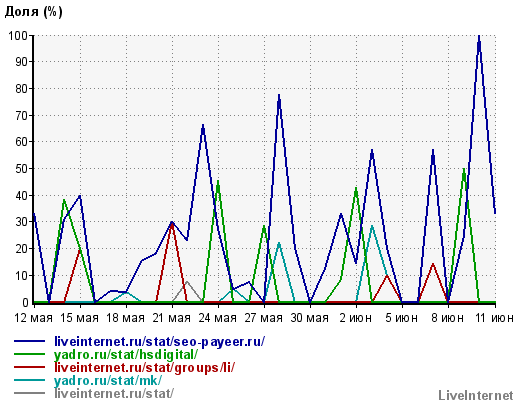This screenshot has height=405, width=520.
Task: Click the Доля (%) axis title
Action: (33, 12)
